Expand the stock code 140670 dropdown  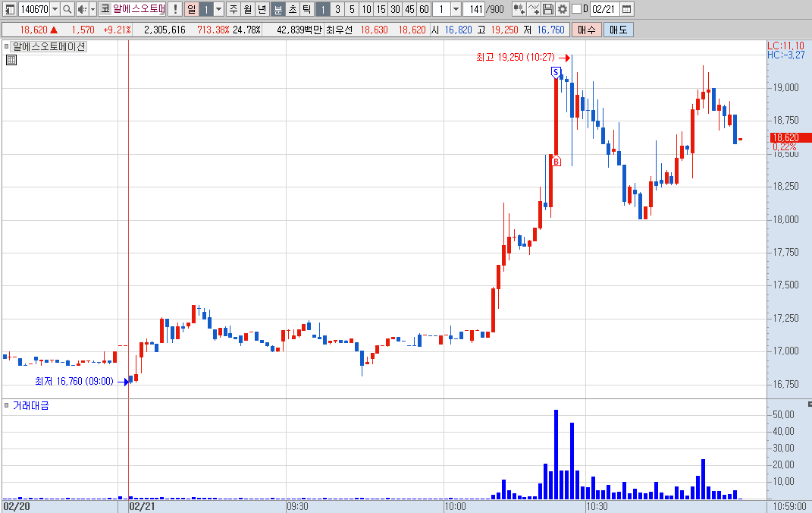coord(55,9)
